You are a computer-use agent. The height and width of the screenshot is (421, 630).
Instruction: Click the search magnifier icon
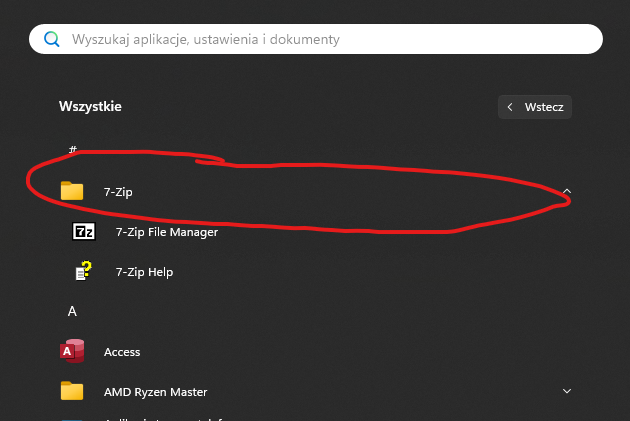tap(52, 39)
